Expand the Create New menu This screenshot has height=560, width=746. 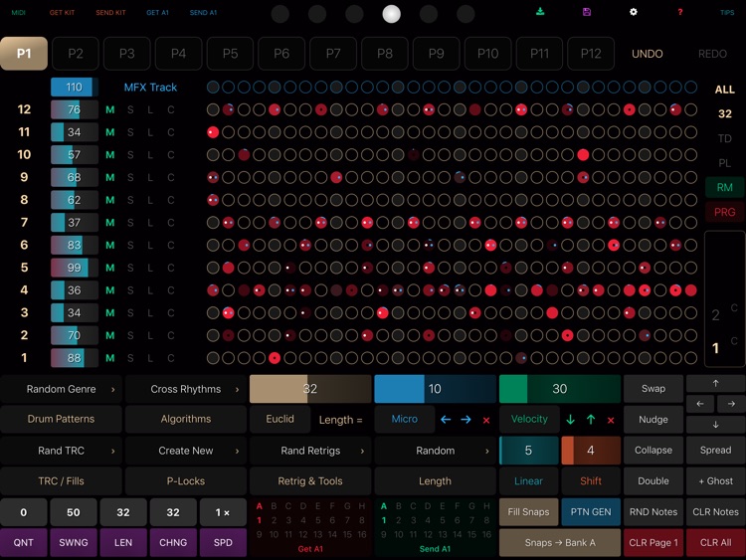pyautogui.click(x=186, y=451)
